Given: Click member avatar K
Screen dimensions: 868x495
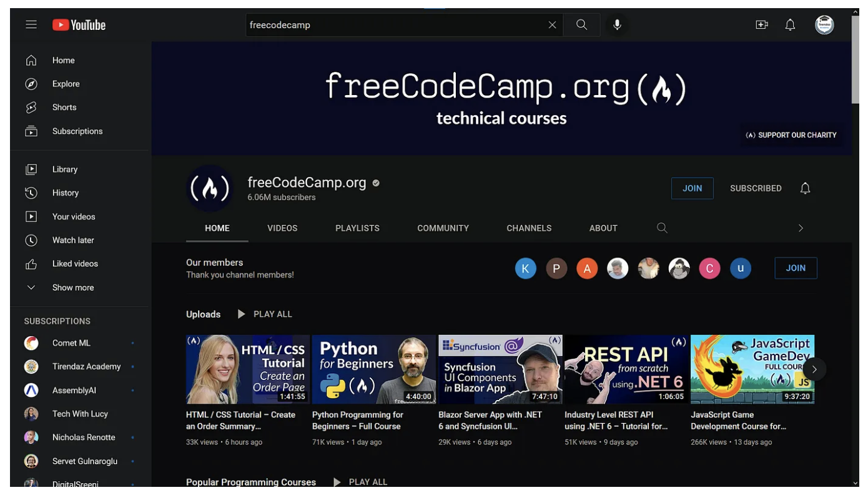Looking at the screenshot, I should (526, 269).
